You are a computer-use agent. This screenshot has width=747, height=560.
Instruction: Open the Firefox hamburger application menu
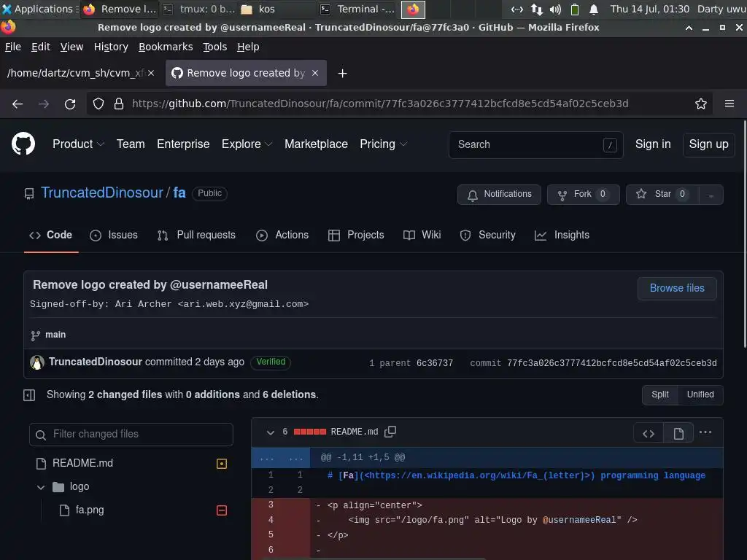[x=729, y=104]
